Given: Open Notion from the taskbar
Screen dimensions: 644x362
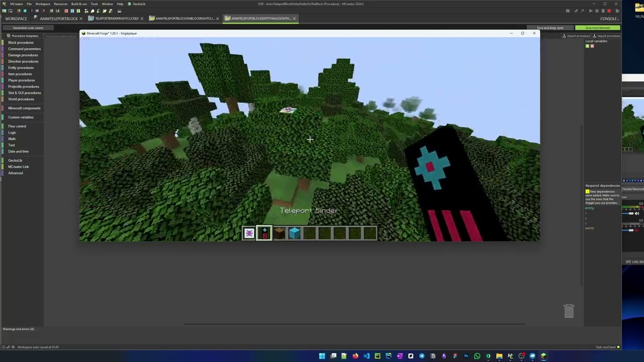Looking at the screenshot, I should [x=433, y=356].
